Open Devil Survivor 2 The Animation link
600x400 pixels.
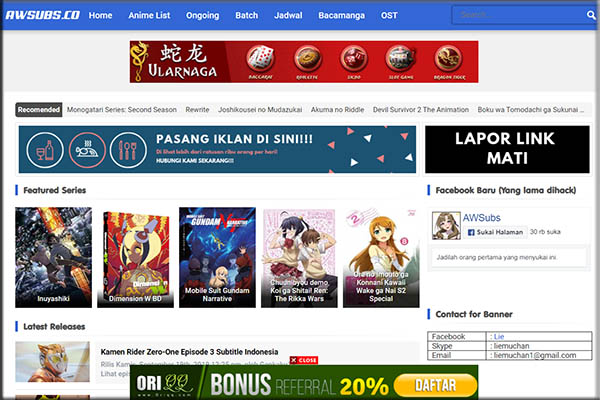(x=421, y=110)
